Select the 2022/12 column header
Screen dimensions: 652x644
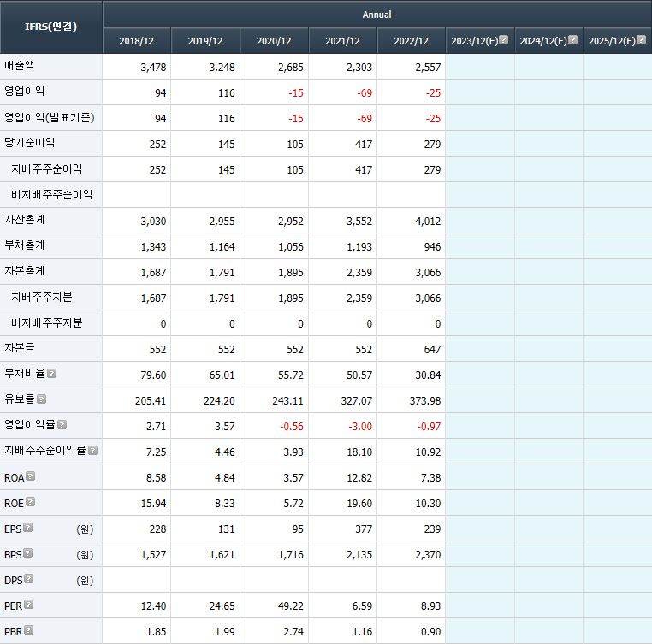[x=411, y=41]
